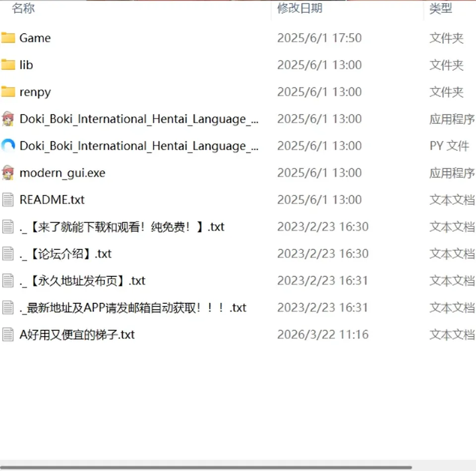Click the character icon of modern_gui.exe
476x471 pixels.
[x=8, y=173]
